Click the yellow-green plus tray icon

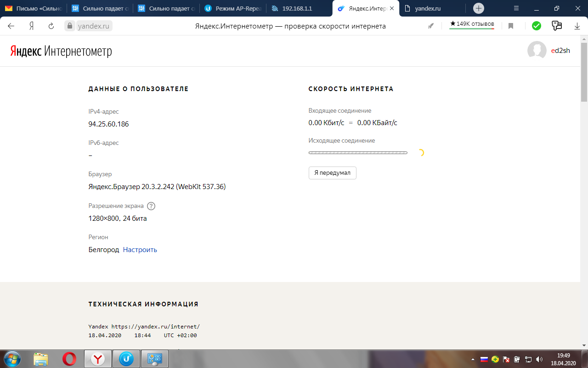point(495,359)
